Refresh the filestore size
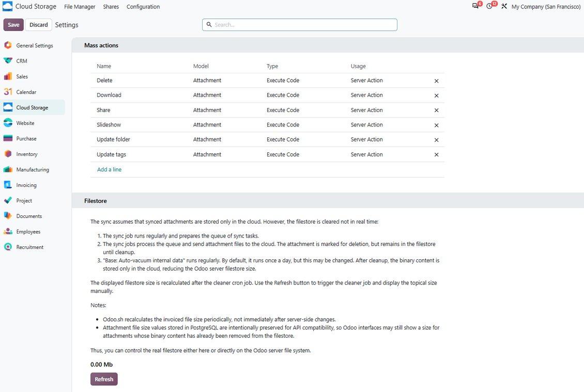584x392 pixels. click(x=104, y=379)
